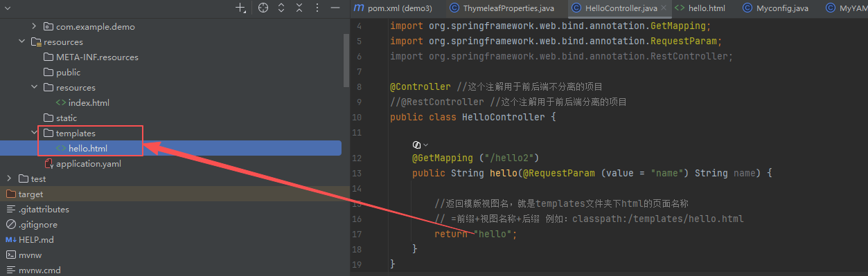Select hello.html in the project tree
868x276 pixels.
(x=88, y=149)
